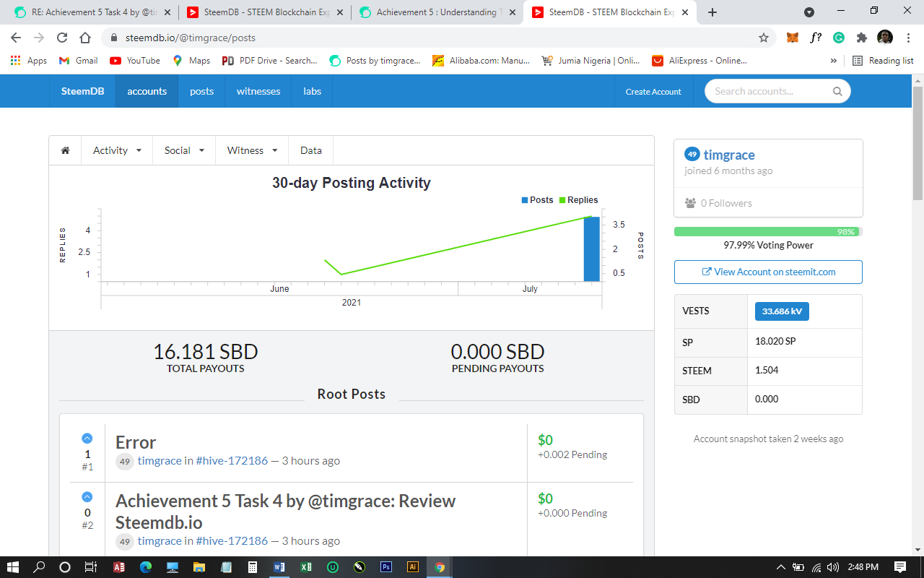The width and height of the screenshot is (924, 578).
Task: Toggle the Posts series in chart legend
Action: [537, 200]
